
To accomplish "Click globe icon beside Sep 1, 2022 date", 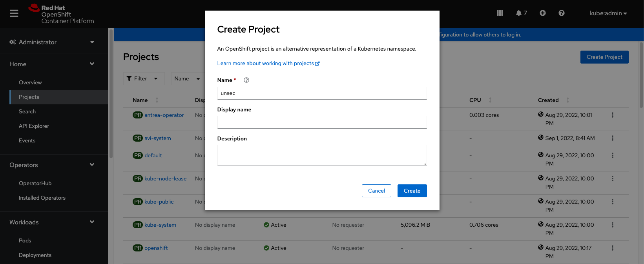I will [541, 138].
